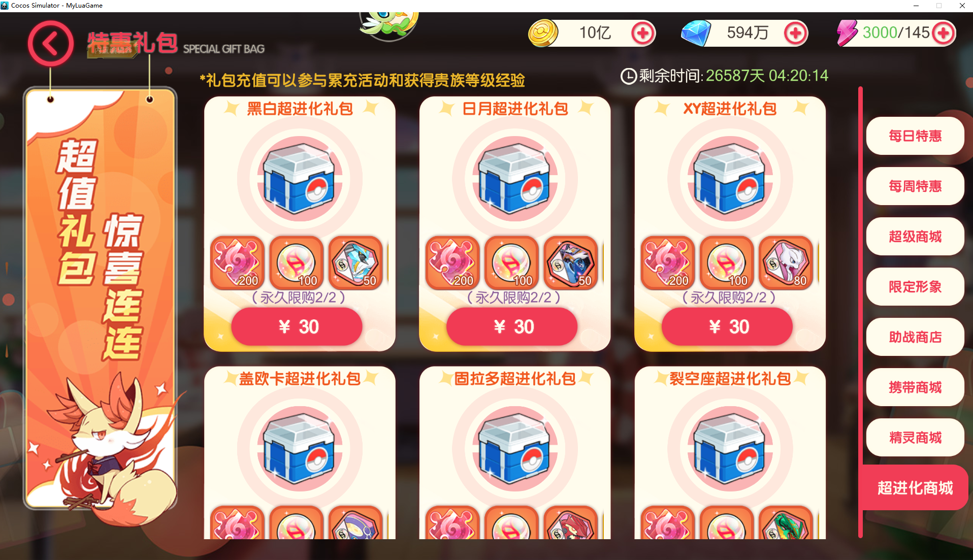Add diamonds with the plus icon
The height and width of the screenshot is (560, 973).
click(795, 34)
